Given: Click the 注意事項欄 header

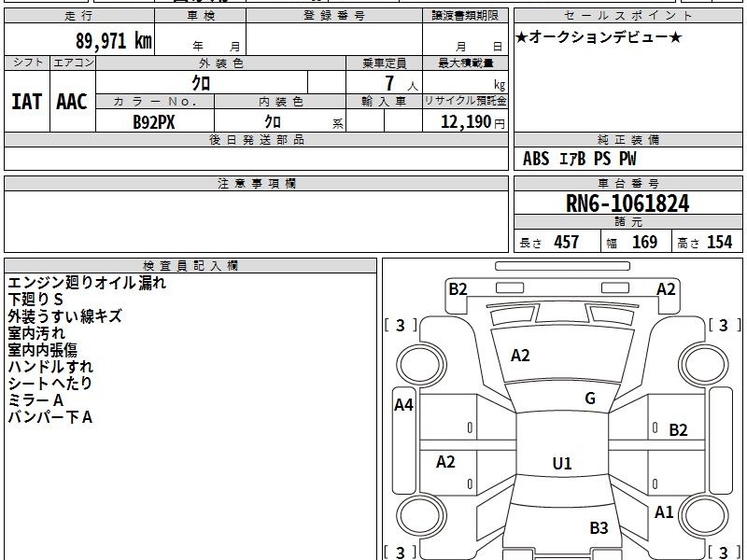Looking at the screenshot, I should click(256, 183).
